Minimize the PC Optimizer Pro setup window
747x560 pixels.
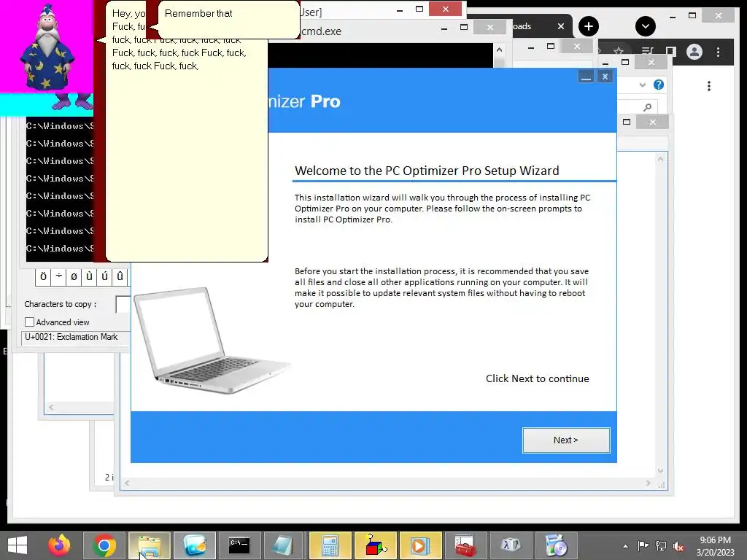click(x=586, y=77)
